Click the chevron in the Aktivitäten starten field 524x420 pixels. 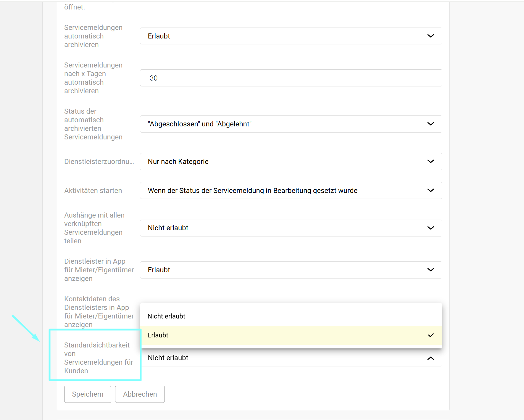[431, 190]
